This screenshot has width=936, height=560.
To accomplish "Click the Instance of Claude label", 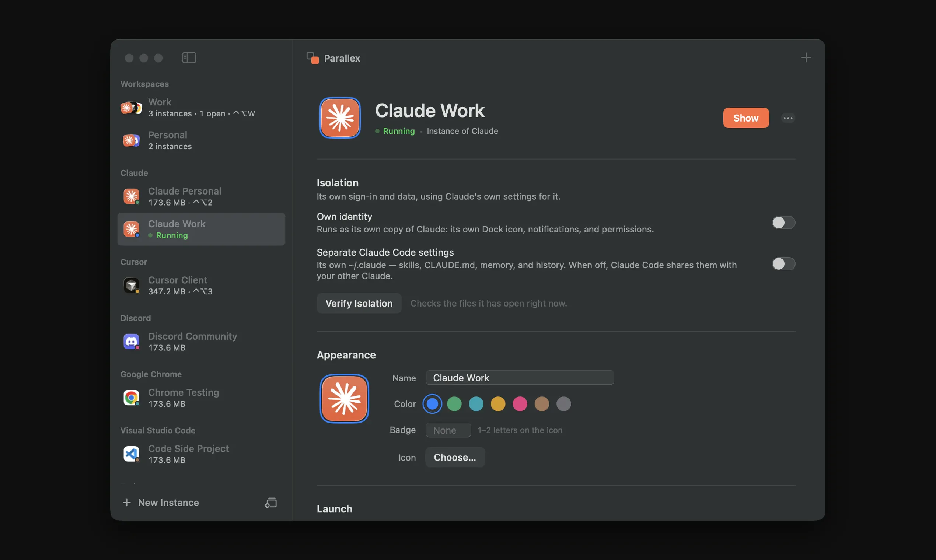I will 462,131.
